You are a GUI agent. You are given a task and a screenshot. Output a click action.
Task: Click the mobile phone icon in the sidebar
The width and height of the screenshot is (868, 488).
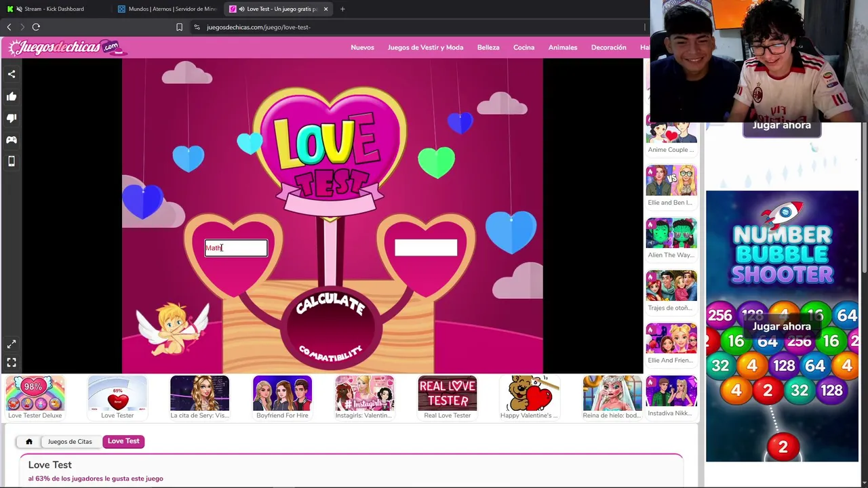pyautogui.click(x=12, y=161)
